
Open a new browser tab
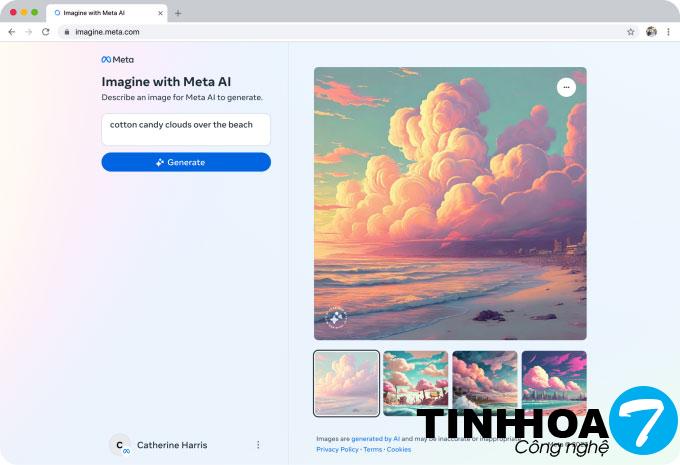click(178, 13)
